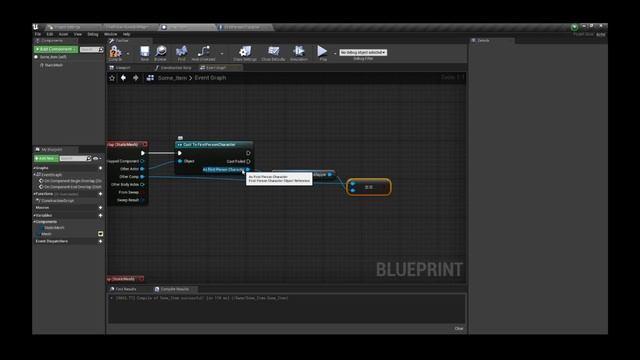Add new macro with Macros plus icon
Viewport: 640px width, 360px height.
coord(100,208)
